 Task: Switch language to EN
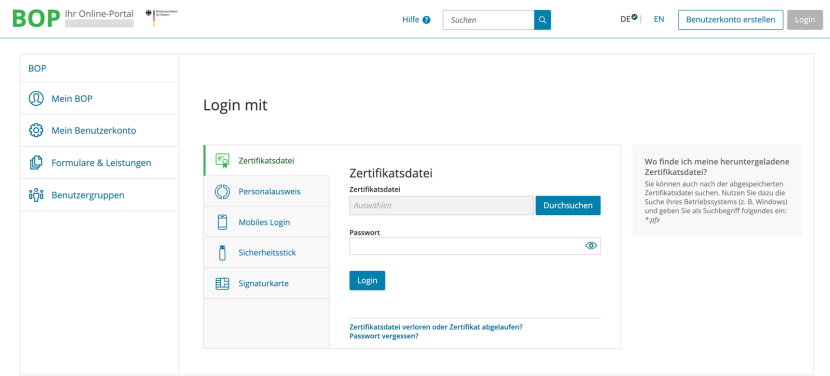pyautogui.click(x=658, y=19)
